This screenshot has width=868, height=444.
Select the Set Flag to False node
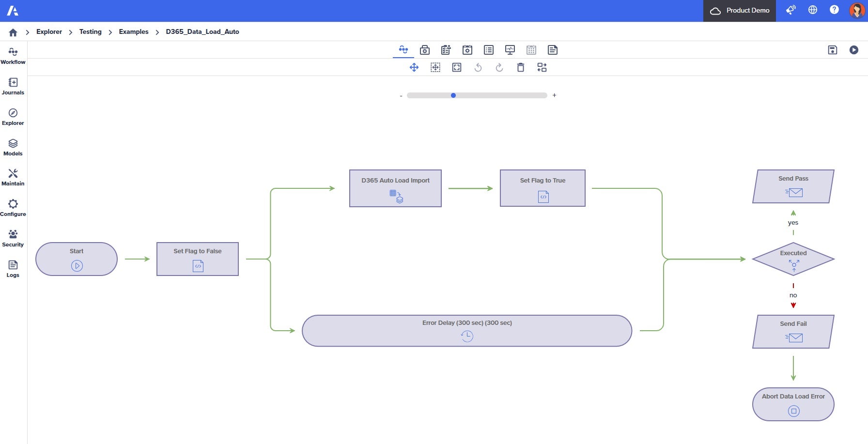point(198,259)
